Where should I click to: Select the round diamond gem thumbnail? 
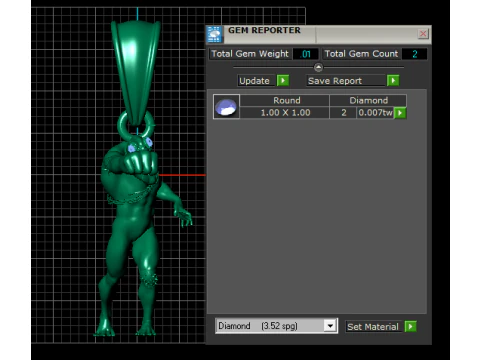point(226,107)
